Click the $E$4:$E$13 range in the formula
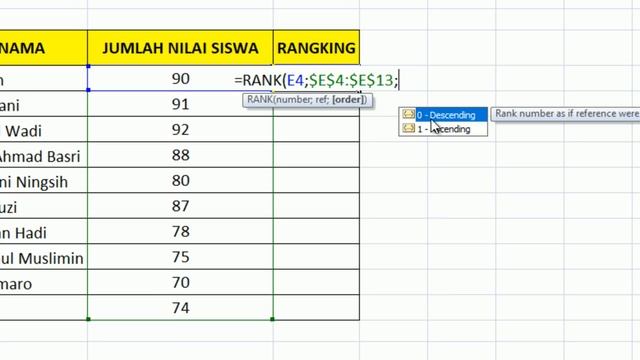The height and width of the screenshot is (360, 640). pyautogui.click(x=351, y=80)
